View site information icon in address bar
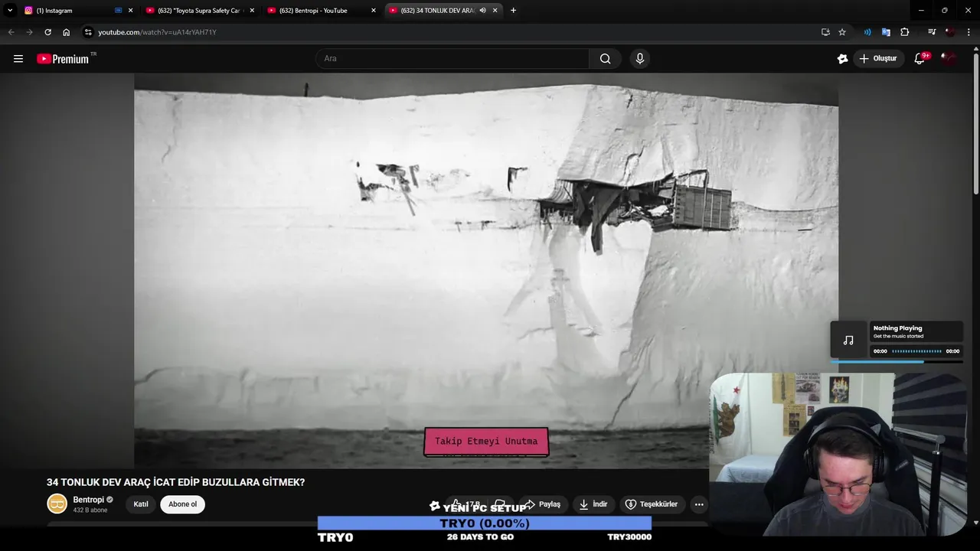Viewport: 980px width, 551px height. [x=88, y=32]
